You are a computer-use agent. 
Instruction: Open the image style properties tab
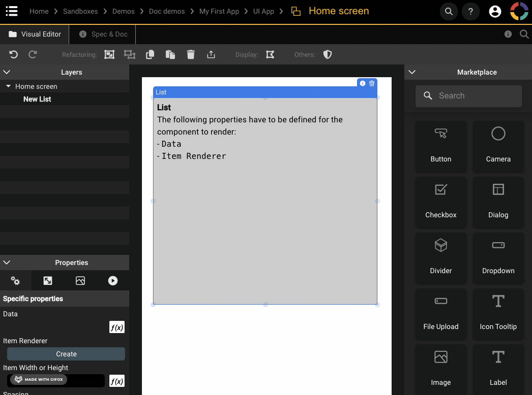click(x=80, y=281)
